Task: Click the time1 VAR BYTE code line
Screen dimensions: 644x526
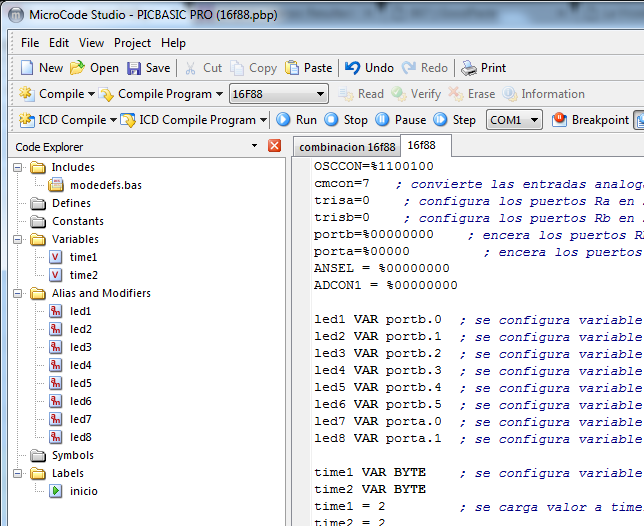Action: 370,473
